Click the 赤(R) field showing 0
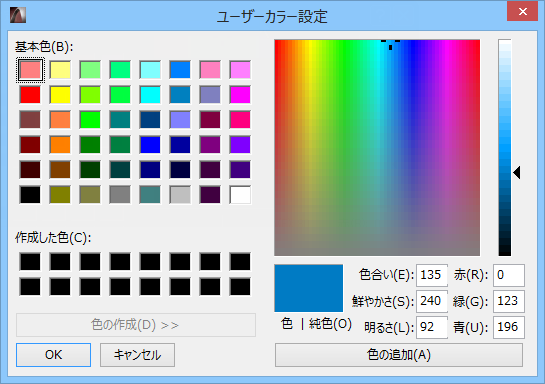545x384 pixels. pos(509,275)
